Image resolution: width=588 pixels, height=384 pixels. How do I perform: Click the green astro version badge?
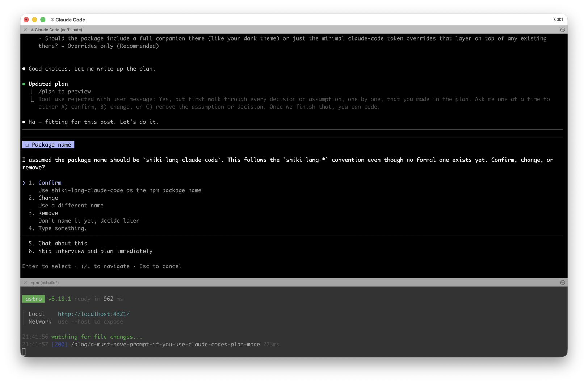(x=34, y=299)
